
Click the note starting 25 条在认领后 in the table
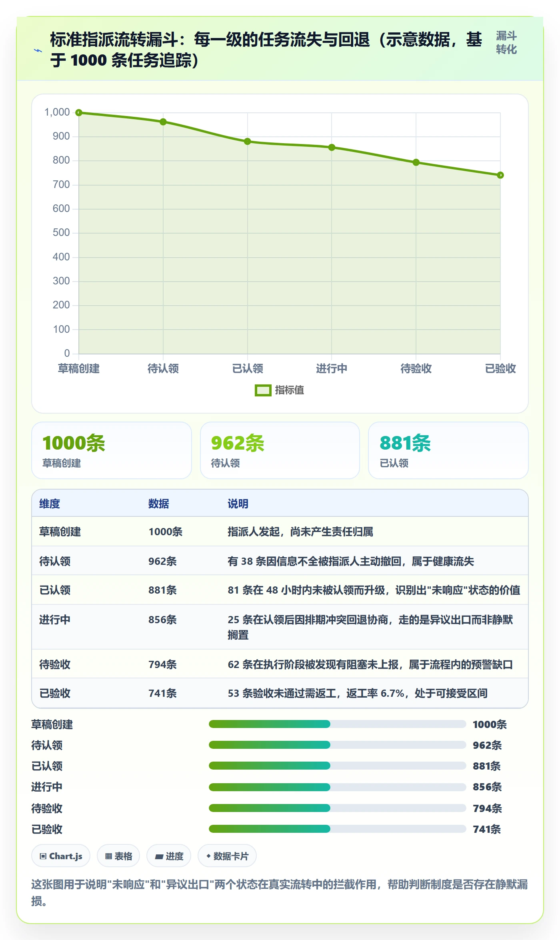coord(370,627)
